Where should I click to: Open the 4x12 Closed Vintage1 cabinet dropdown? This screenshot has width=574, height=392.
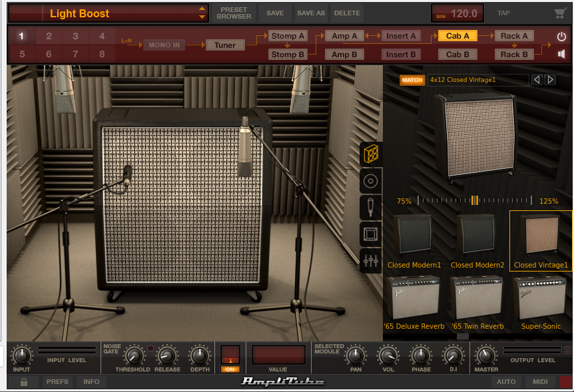click(x=477, y=80)
